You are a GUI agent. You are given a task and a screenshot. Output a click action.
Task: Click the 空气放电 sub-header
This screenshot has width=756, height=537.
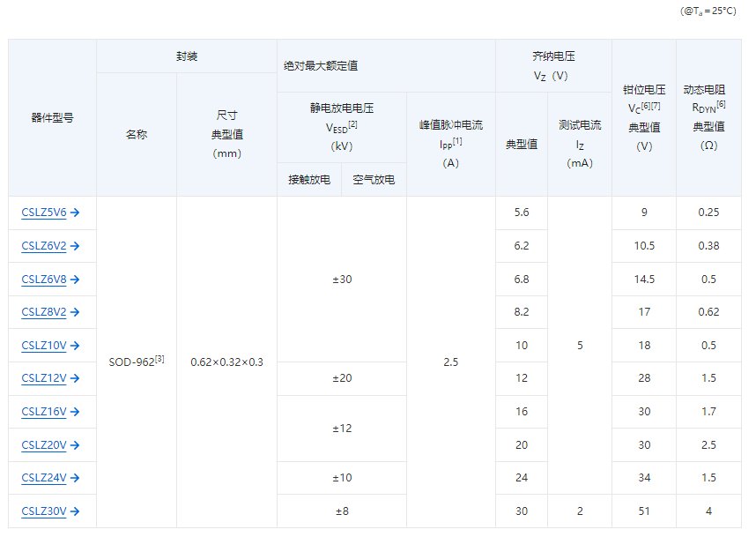click(x=374, y=180)
